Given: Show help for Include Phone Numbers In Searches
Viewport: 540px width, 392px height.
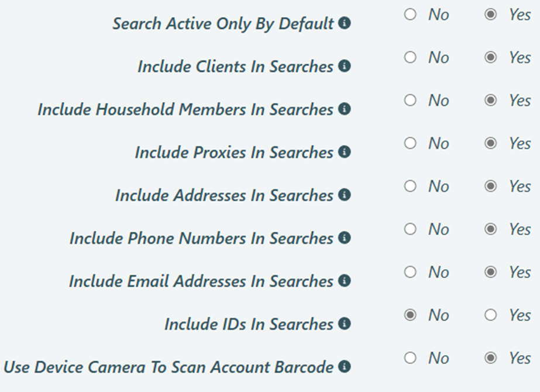Looking at the screenshot, I should [x=345, y=238].
